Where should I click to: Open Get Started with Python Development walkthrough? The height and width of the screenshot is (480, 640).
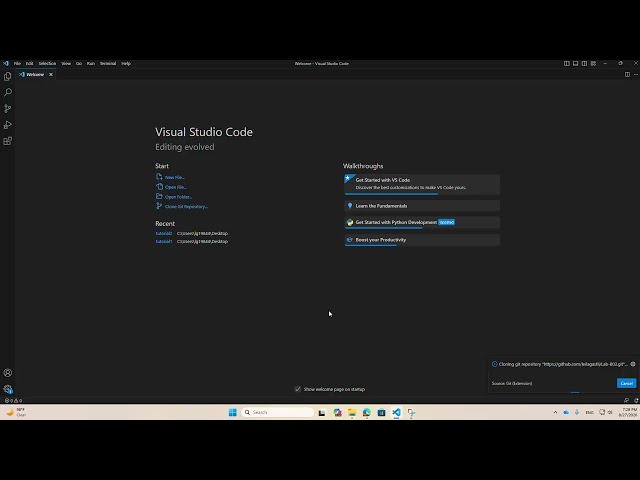[x=422, y=222]
